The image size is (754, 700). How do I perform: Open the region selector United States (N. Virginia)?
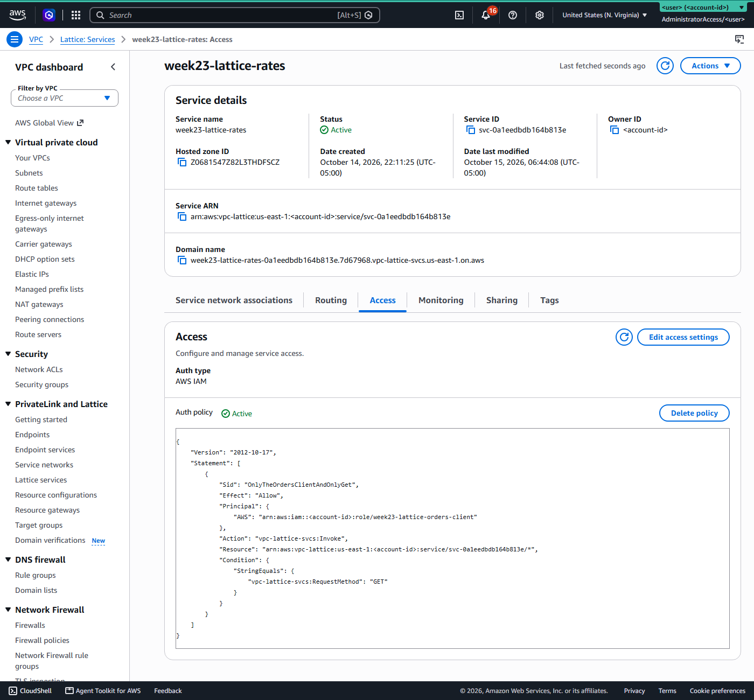click(604, 15)
